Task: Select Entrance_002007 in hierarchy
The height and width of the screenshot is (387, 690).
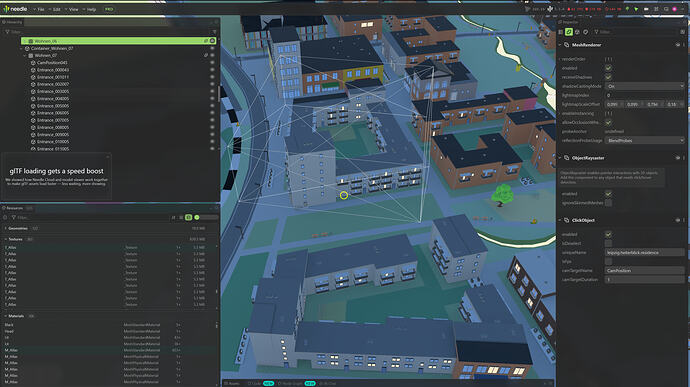Action: pyautogui.click(x=53, y=84)
